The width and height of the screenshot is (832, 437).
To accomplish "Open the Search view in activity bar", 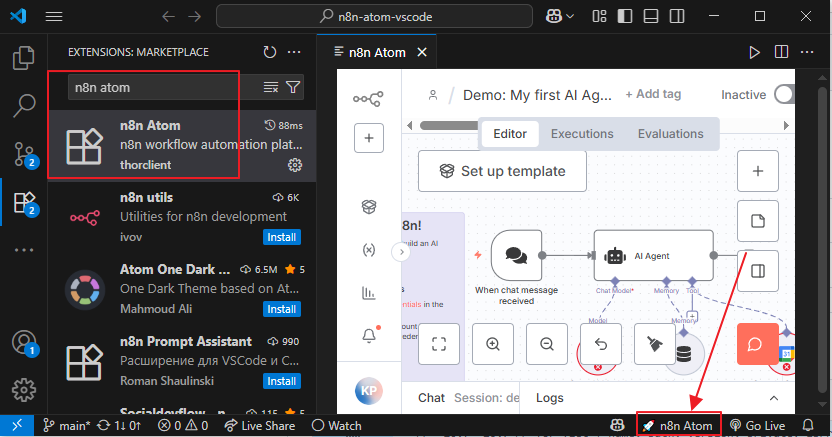I will 23,106.
